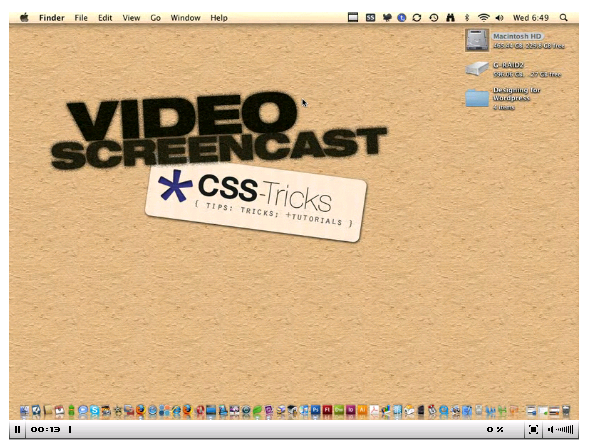Image resolution: width=591 pixels, height=447 pixels.
Task: Open iCal calendar in the Dock
Action: (x=60, y=411)
